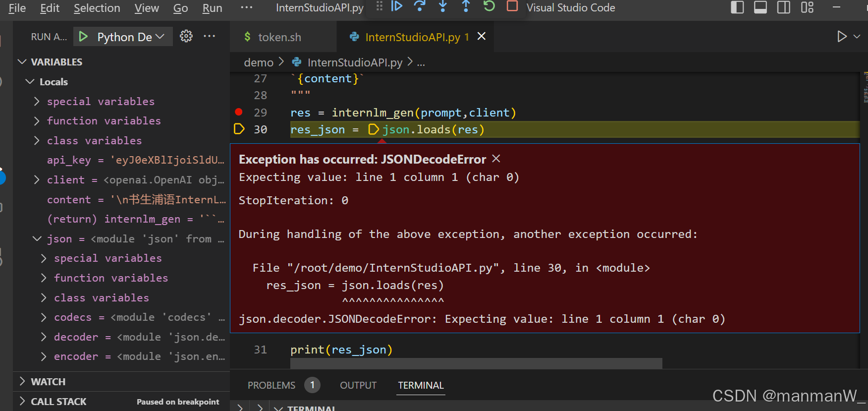Click the Continue debug button
Screen dimensions: 868x411
click(397, 6)
